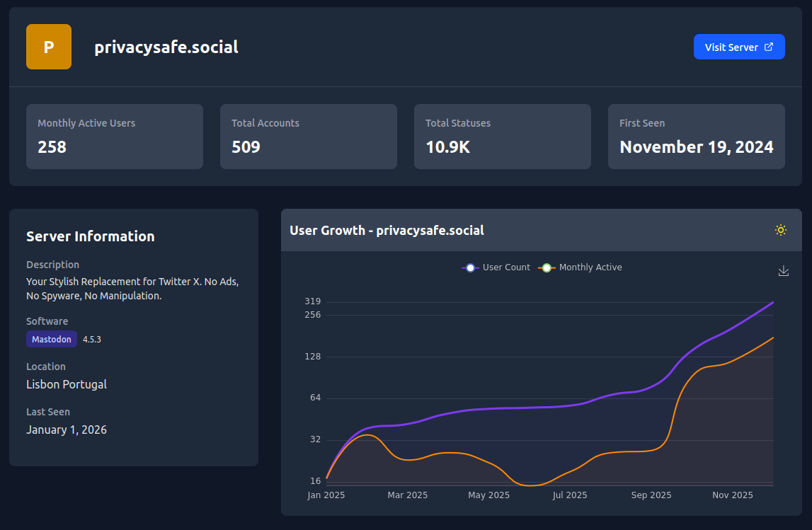Click the Server Information heading

pos(91,236)
